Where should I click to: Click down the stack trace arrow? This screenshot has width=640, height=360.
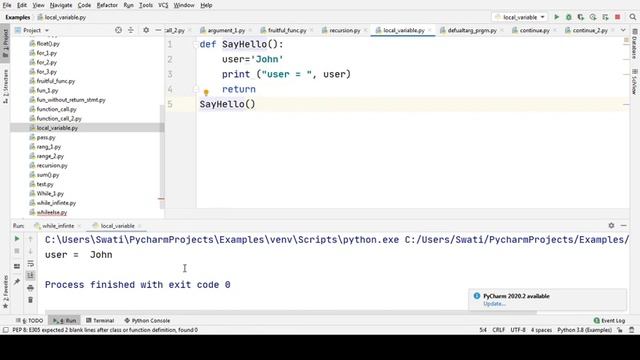coord(30,251)
